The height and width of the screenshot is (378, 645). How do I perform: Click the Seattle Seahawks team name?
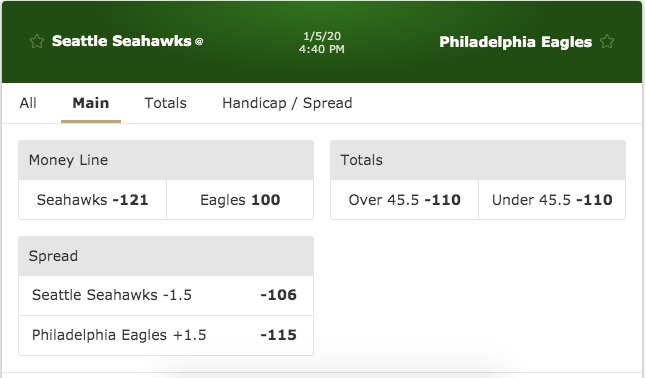point(122,41)
